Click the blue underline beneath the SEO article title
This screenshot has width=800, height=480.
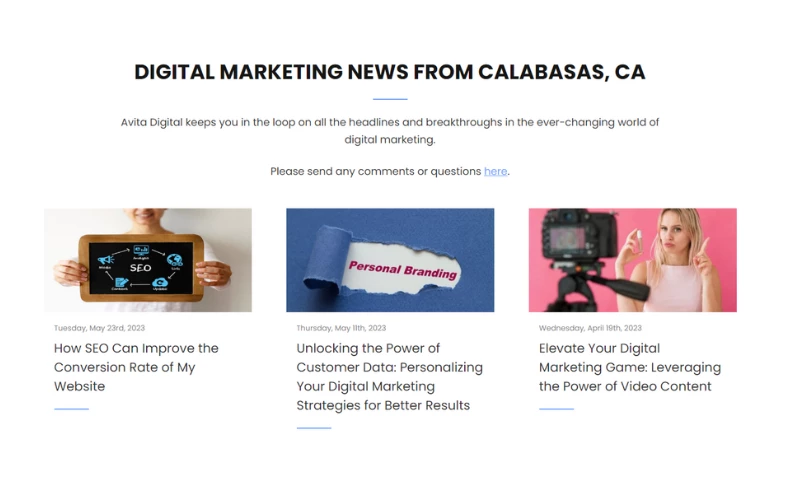coord(71,409)
